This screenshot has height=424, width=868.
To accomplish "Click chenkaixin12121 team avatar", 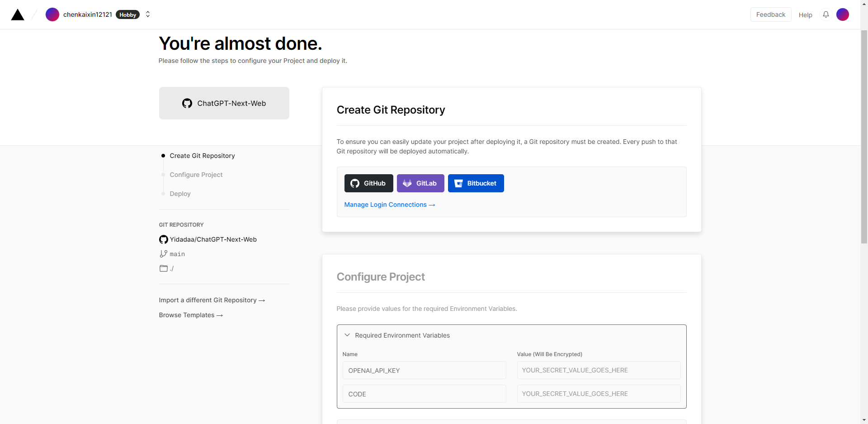I will pos(52,14).
